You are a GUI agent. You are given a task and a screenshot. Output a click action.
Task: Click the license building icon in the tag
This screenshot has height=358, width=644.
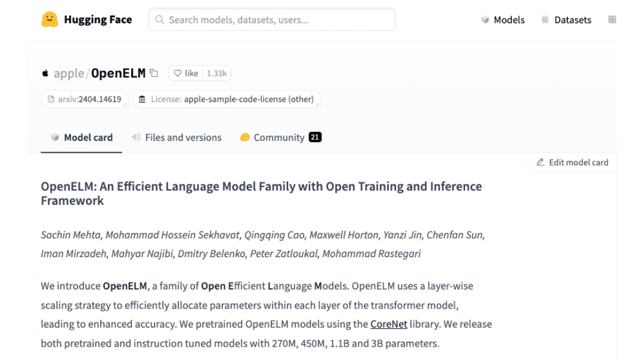(x=142, y=100)
